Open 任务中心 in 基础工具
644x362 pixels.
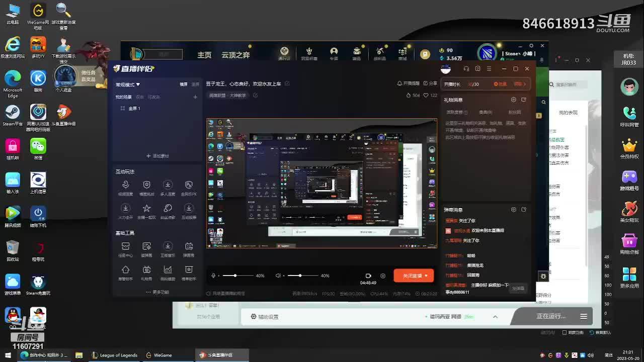point(125,249)
